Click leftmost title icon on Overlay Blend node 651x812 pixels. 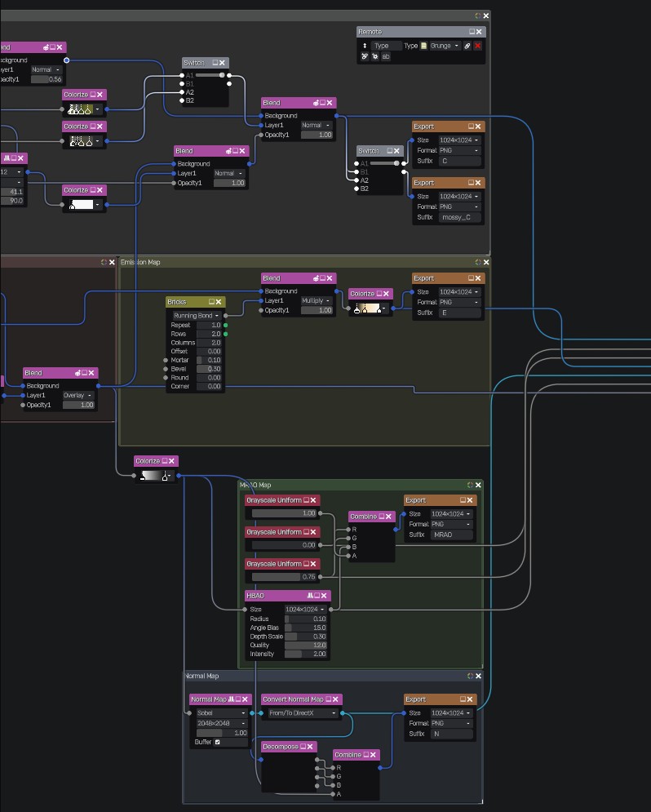pos(77,373)
